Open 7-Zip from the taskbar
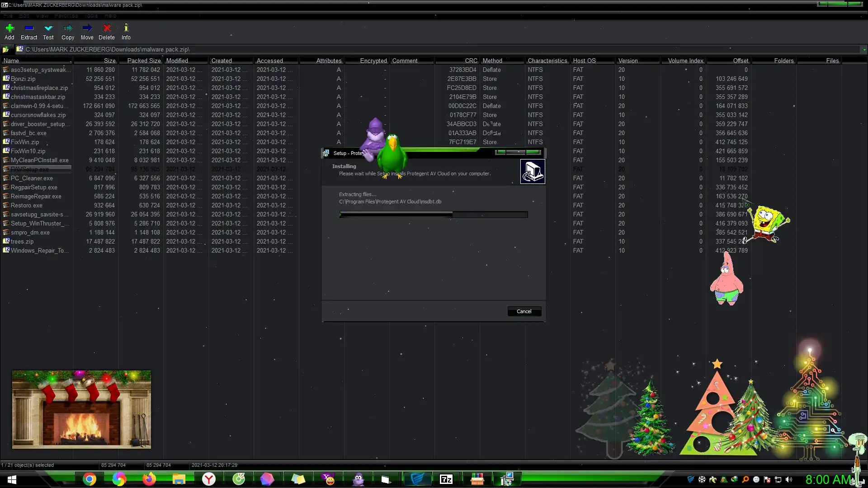This screenshot has height=488, width=868. coord(446,479)
